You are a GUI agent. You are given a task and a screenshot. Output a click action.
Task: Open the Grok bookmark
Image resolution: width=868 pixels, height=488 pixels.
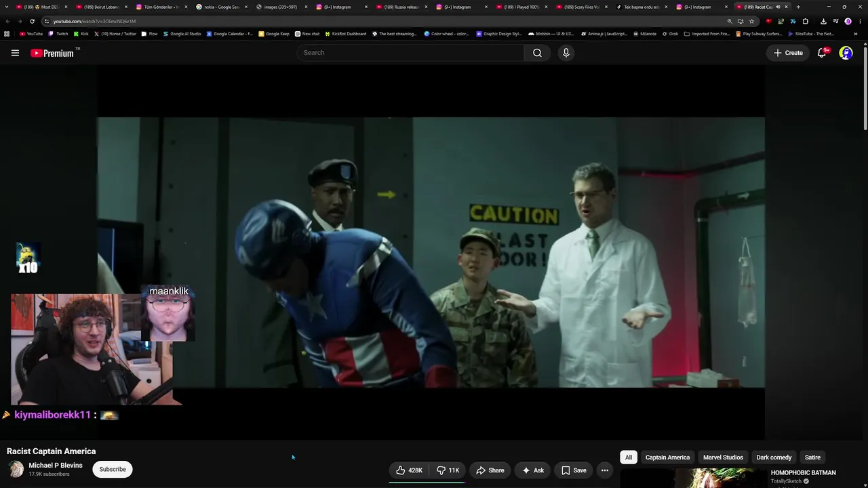point(669,33)
